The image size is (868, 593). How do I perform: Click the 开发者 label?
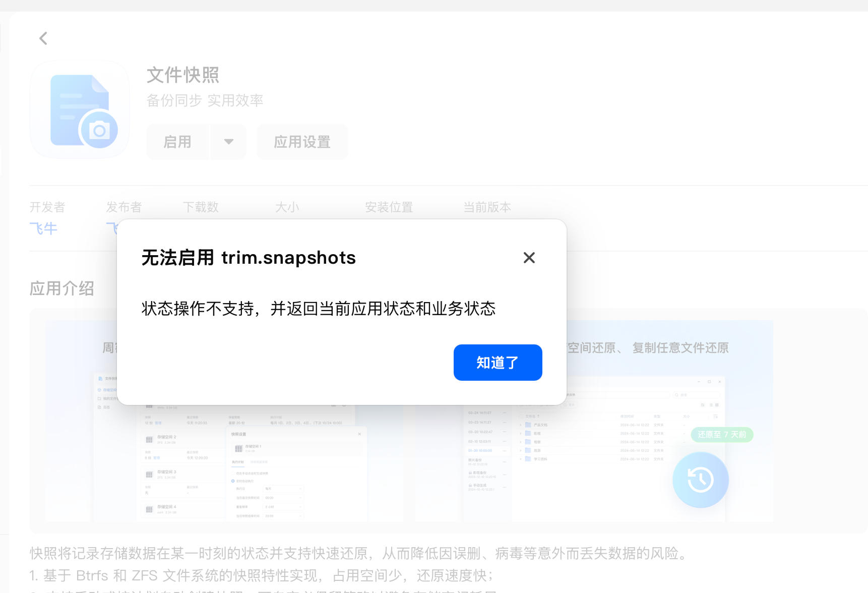click(x=47, y=207)
